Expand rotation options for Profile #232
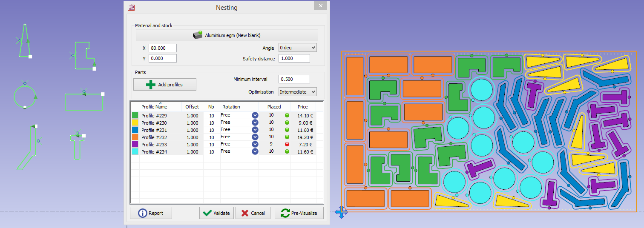The image size is (644, 228). [x=255, y=137]
